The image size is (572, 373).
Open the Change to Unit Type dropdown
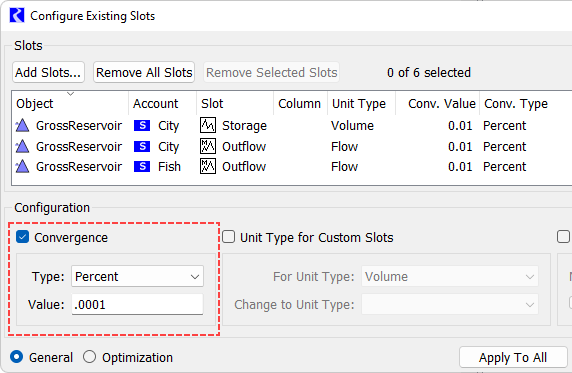coord(450,304)
